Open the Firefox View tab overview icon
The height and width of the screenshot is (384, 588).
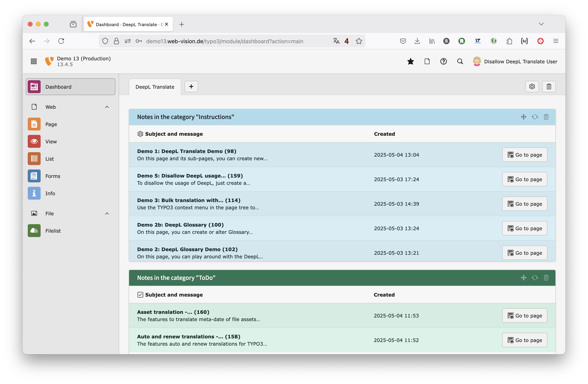coord(73,24)
